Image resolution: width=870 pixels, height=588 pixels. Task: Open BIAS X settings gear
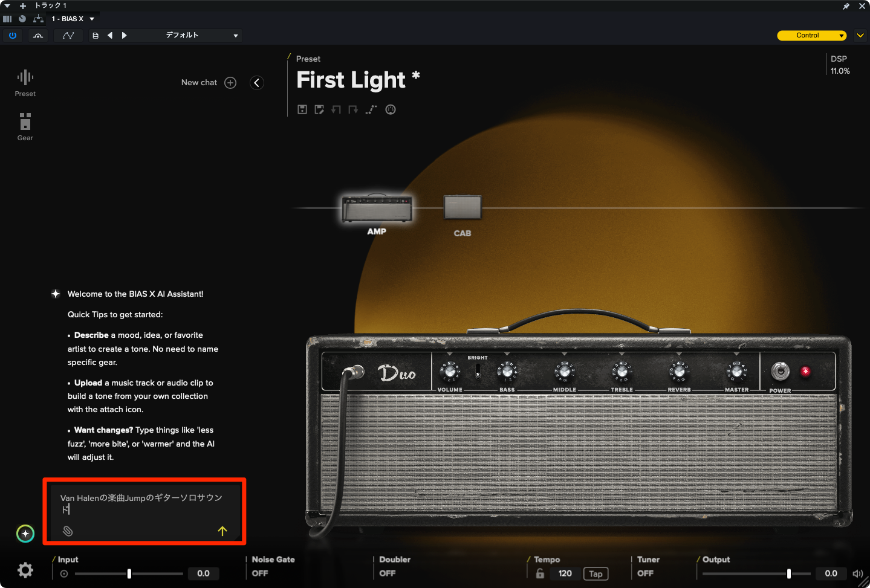[x=25, y=570]
